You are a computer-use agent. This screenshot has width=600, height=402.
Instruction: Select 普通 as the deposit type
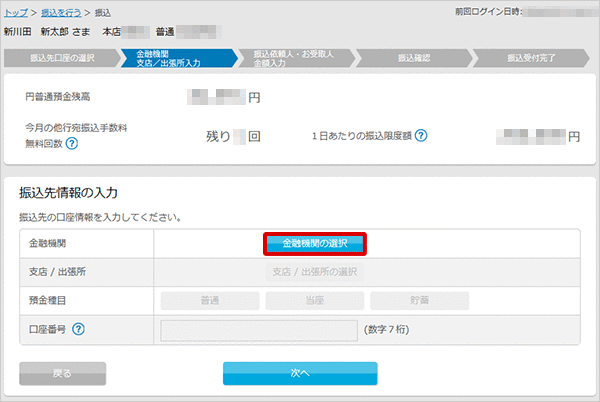click(x=208, y=299)
